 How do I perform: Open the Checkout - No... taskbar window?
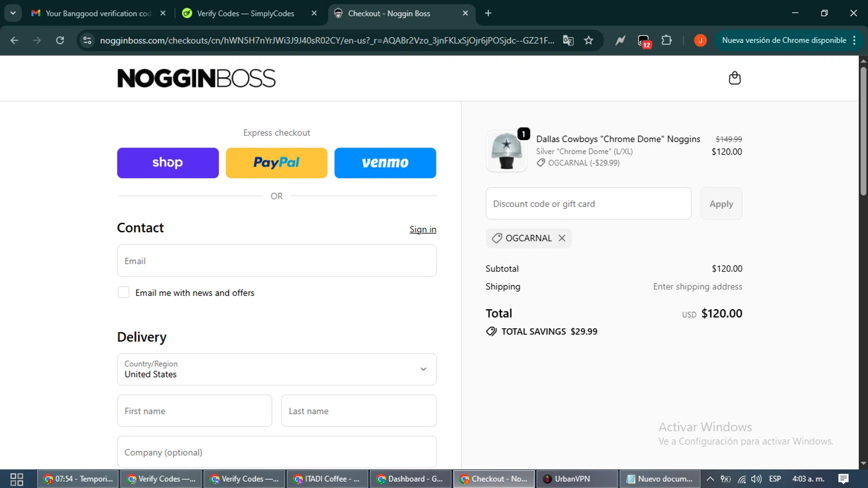click(494, 479)
